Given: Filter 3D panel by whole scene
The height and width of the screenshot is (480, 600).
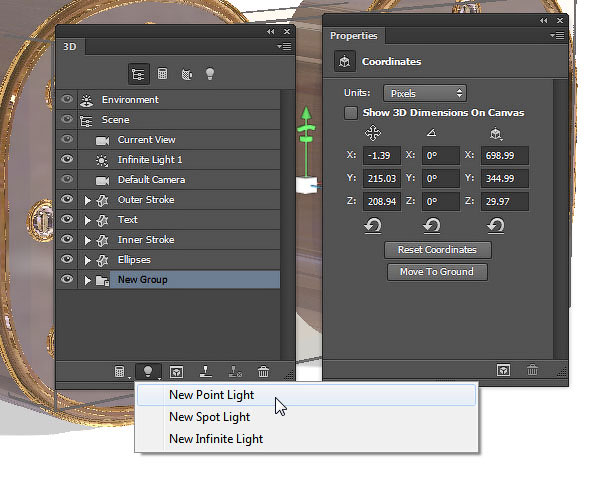Looking at the screenshot, I should [137, 74].
